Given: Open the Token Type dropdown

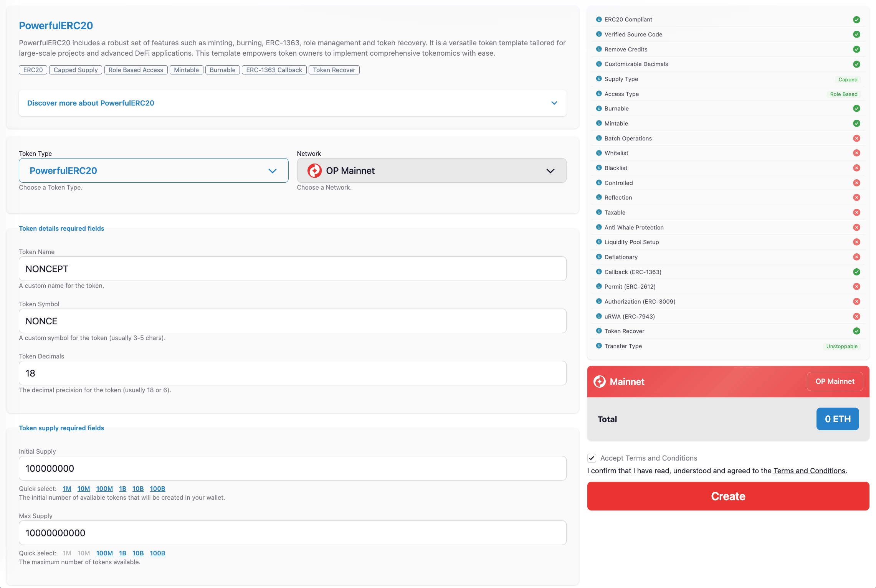Looking at the screenshot, I should [154, 170].
